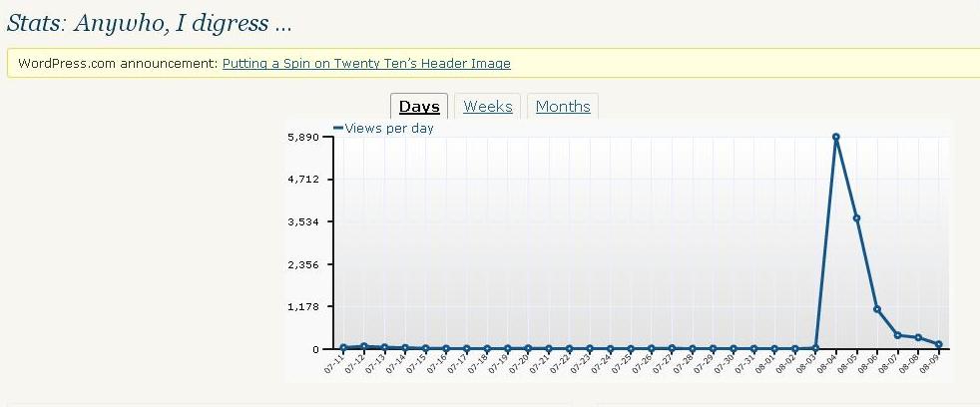Click the 08-04 date label on x-axis
The image size is (980, 407).
(x=828, y=366)
